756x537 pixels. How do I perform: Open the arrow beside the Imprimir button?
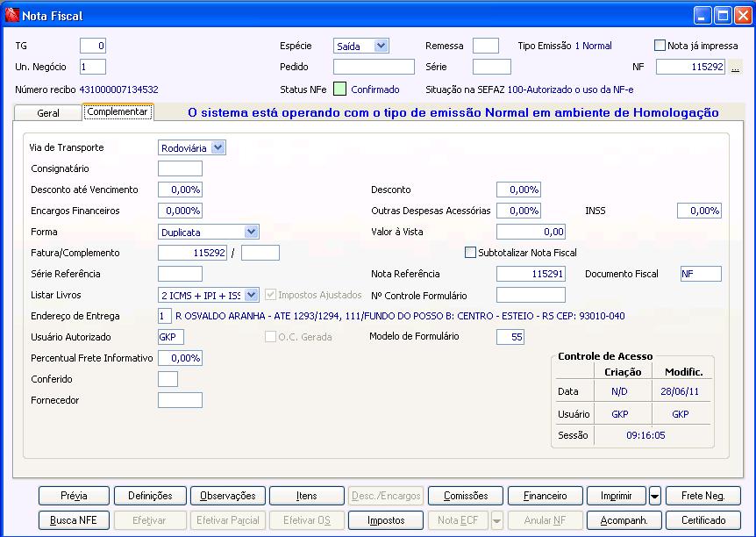point(655,496)
